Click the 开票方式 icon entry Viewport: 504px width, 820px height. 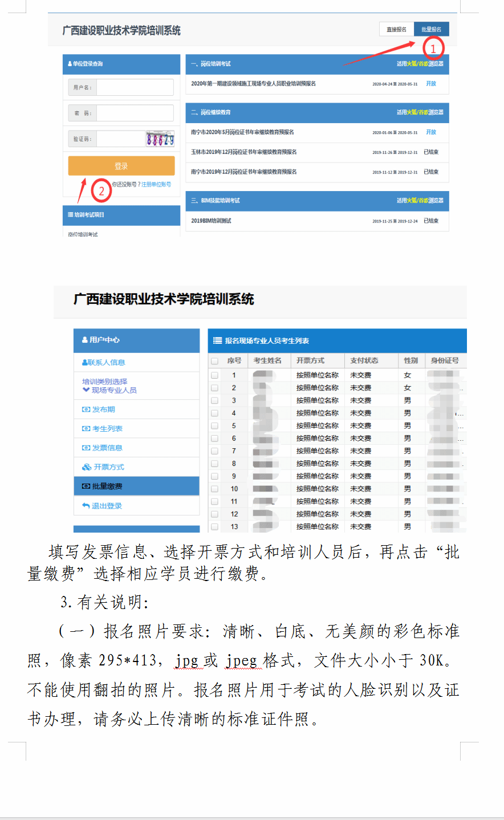click(x=87, y=467)
